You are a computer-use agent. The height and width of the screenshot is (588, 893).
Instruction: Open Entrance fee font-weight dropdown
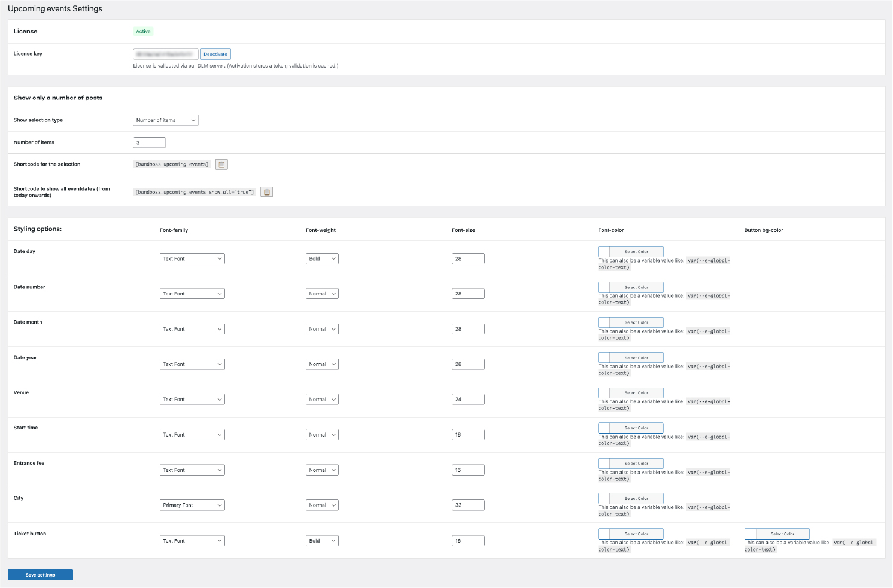[322, 470]
